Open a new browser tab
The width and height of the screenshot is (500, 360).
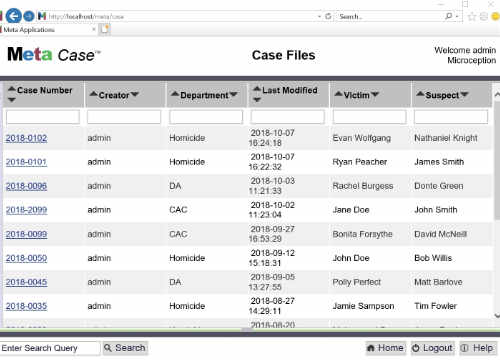tap(105, 29)
